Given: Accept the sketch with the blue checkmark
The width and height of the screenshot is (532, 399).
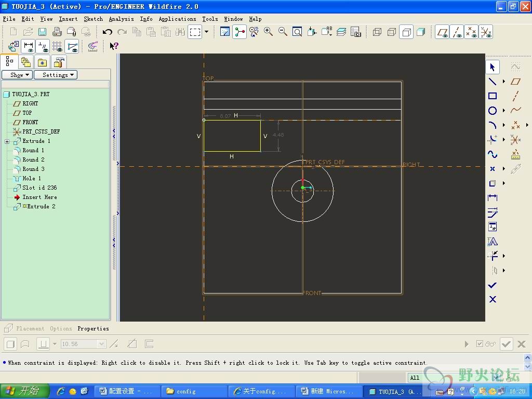Looking at the screenshot, I should 493,285.
